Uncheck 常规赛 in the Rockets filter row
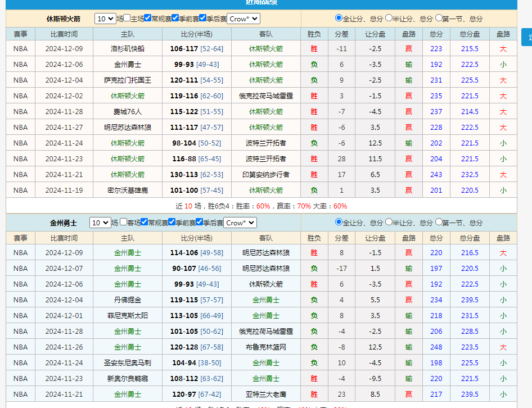 [x=148, y=19]
